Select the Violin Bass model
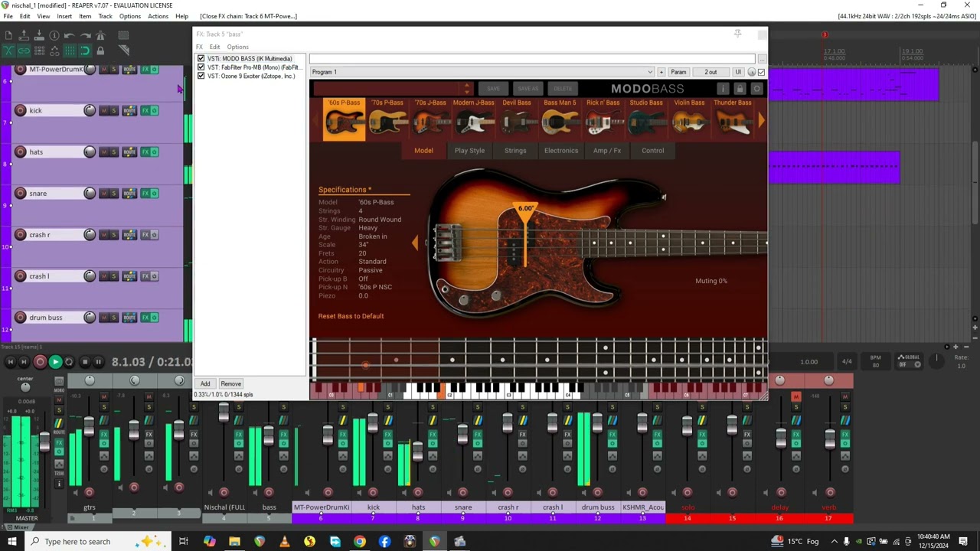This screenshot has height=551, width=980. coord(689,118)
